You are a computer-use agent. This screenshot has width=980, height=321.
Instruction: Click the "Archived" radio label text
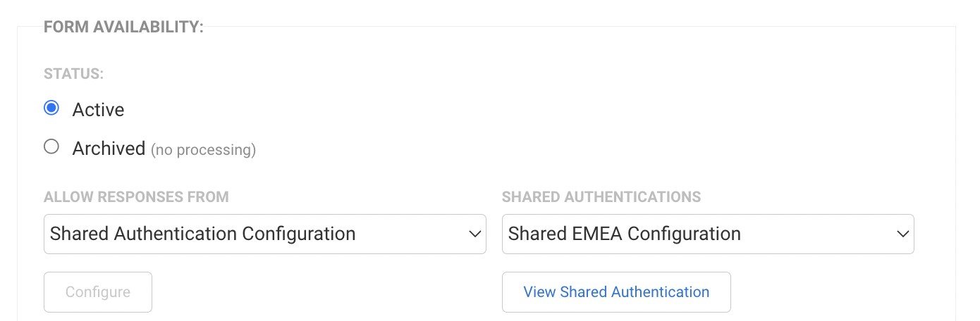[x=109, y=149]
